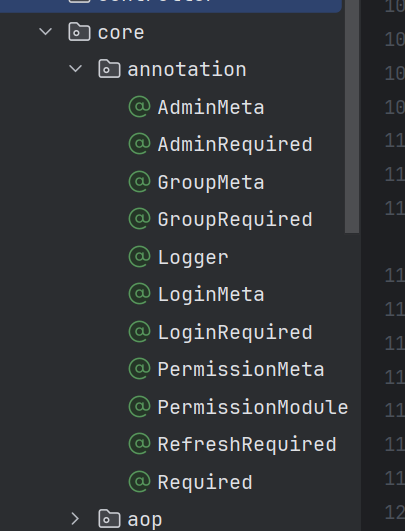405x531 pixels.
Task: Click the @ icon next to Logger
Action: (x=139, y=257)
